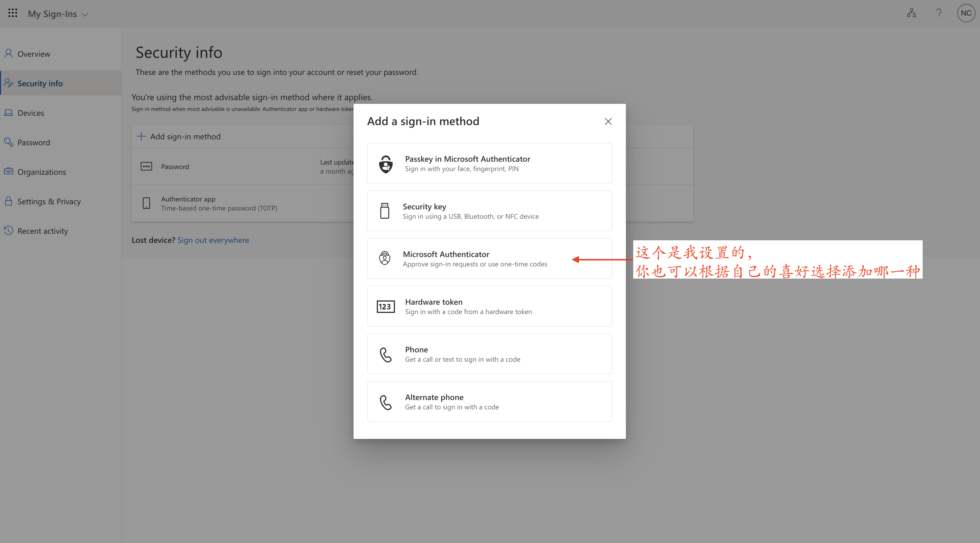
Task: Open Settings & Privacy page
Action: 49,202
